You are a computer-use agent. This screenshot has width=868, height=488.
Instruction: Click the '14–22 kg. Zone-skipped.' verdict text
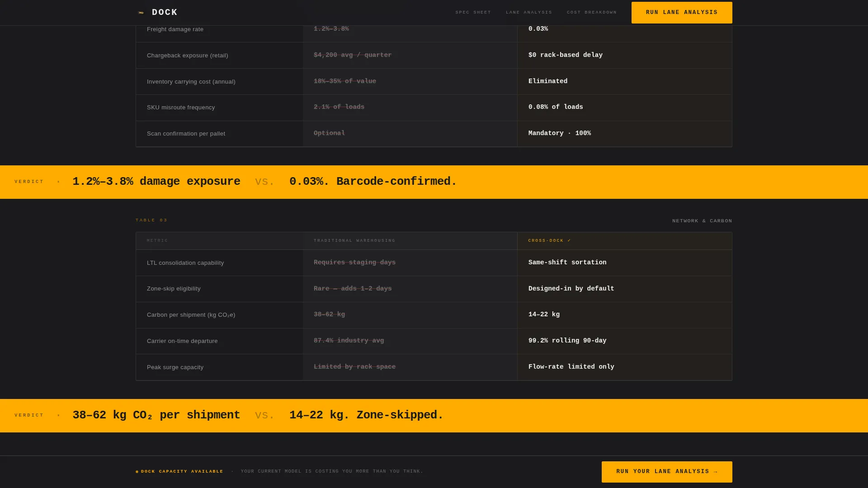pos(366,415)
